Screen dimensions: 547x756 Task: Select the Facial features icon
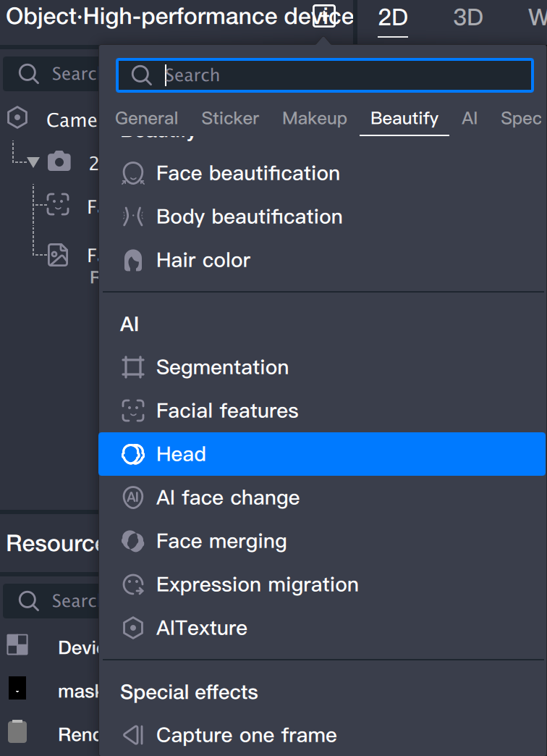click(133, 411)
